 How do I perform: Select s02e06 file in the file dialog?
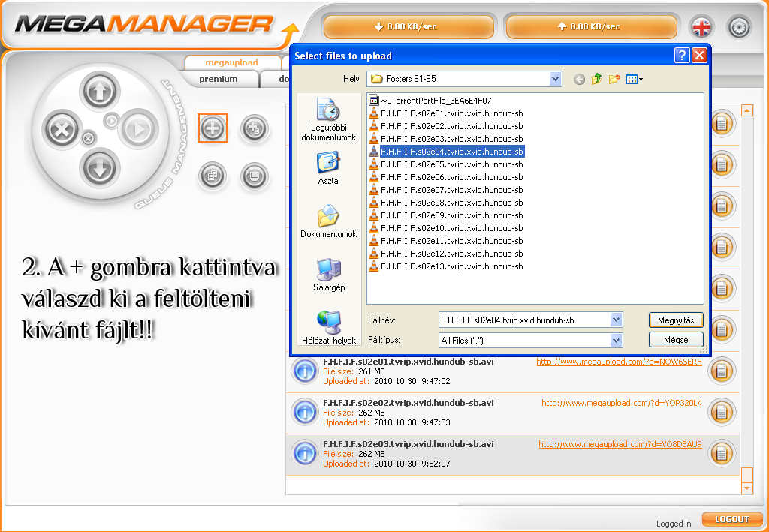446,177
